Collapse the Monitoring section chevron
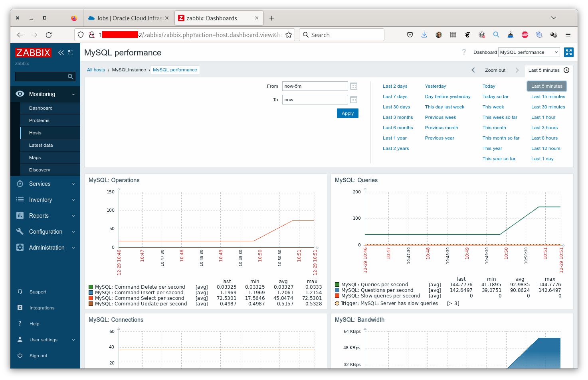Image resolution: width=588 pixels, height=380 pixels. pyautogui.click(x=73, y=94)
